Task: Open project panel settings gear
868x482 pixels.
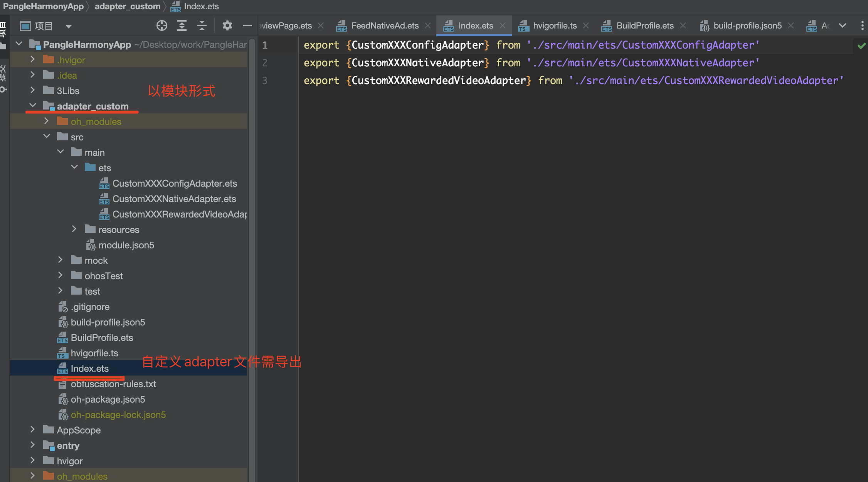Action: click(x=227, y=26)
